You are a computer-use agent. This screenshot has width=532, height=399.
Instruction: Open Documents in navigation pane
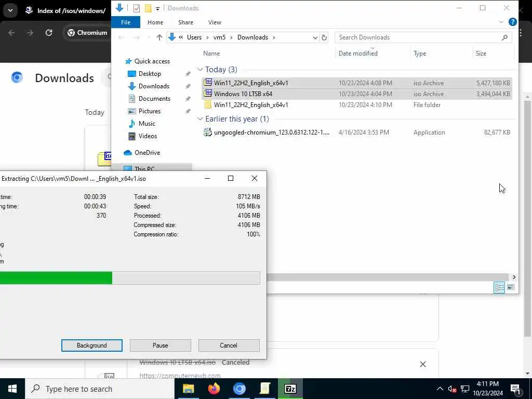coord(154,99)
